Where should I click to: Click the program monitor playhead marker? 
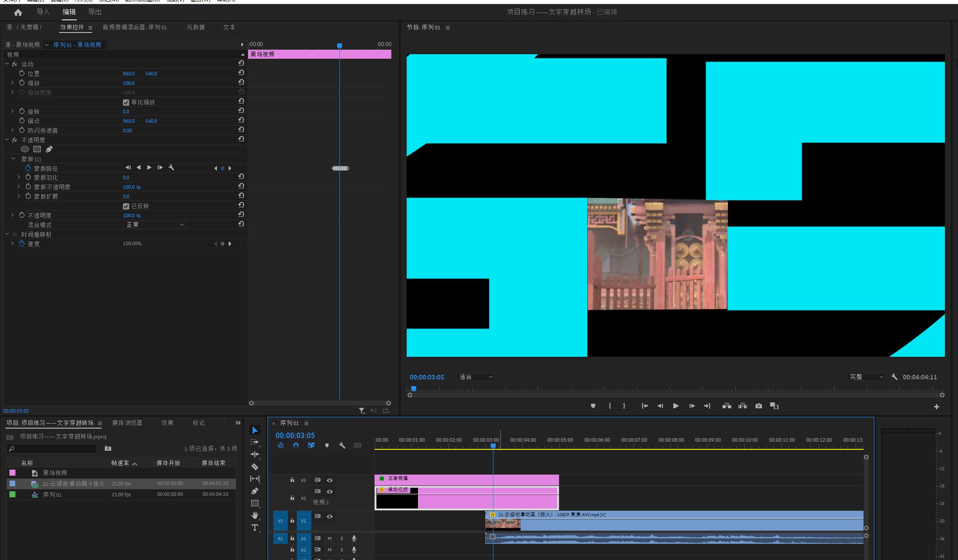[413, 389]
